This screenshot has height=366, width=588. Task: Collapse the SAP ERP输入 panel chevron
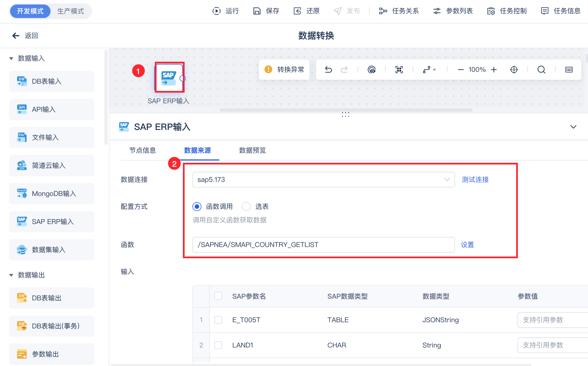pyautogui.click(x=573, y=127)
